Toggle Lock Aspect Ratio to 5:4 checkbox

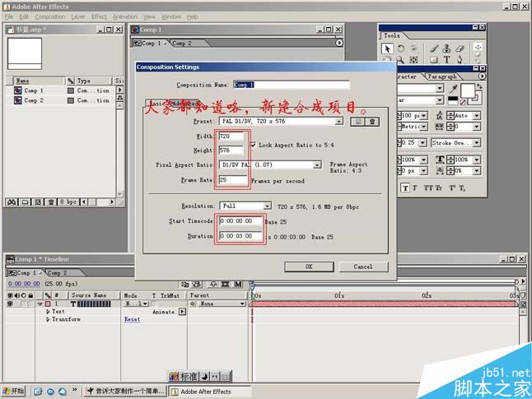253,145
